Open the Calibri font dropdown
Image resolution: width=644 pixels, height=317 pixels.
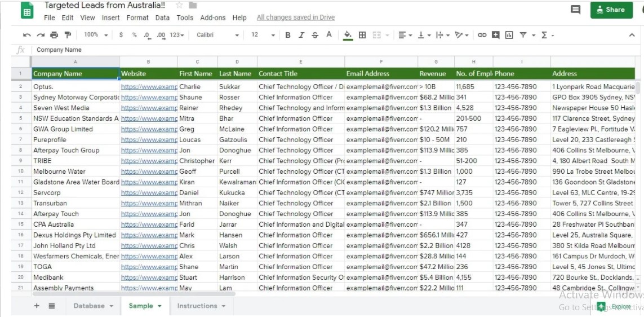click(x=217, y=35)
